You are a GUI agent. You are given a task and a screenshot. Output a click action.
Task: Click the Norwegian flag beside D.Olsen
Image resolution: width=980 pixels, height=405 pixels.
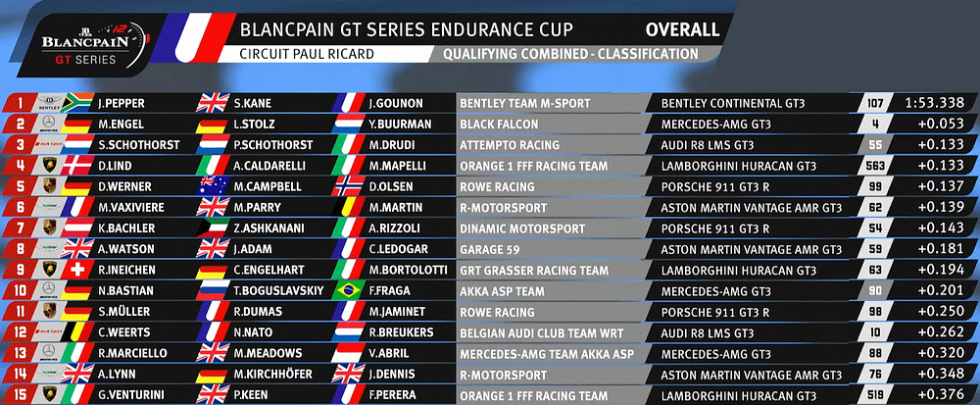(348, 186)
